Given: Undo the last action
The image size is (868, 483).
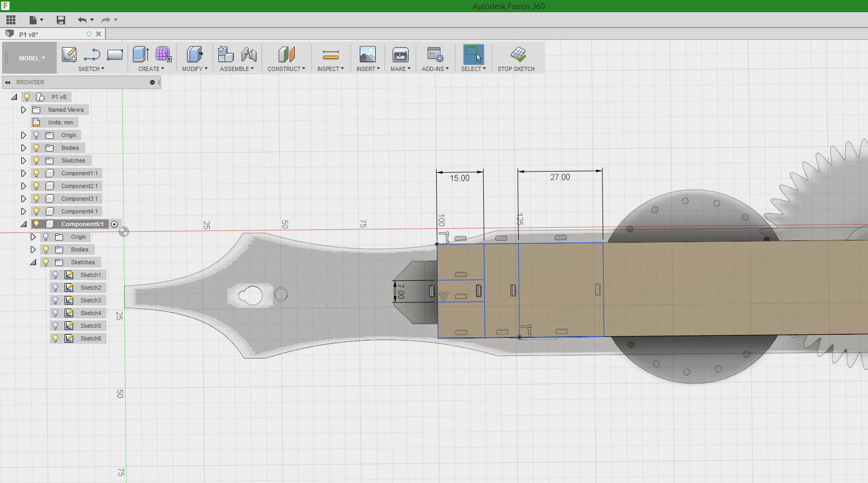Looking at the screenshot, I should (82, 20).
